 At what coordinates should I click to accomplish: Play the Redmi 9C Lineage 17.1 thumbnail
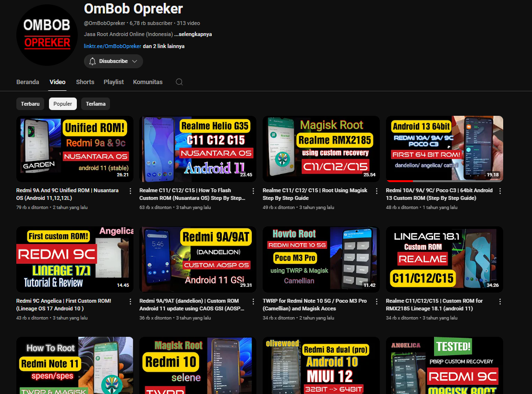74,259
